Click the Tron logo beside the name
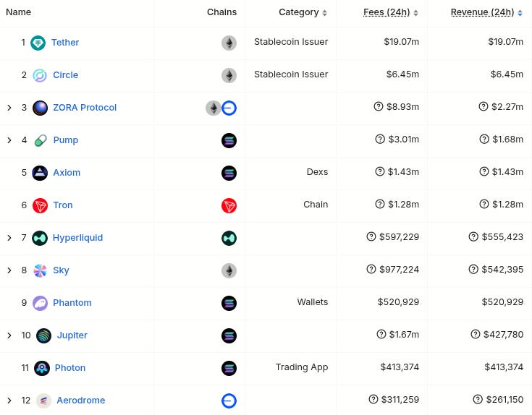The image size is (532, 415). pos(40,205)
